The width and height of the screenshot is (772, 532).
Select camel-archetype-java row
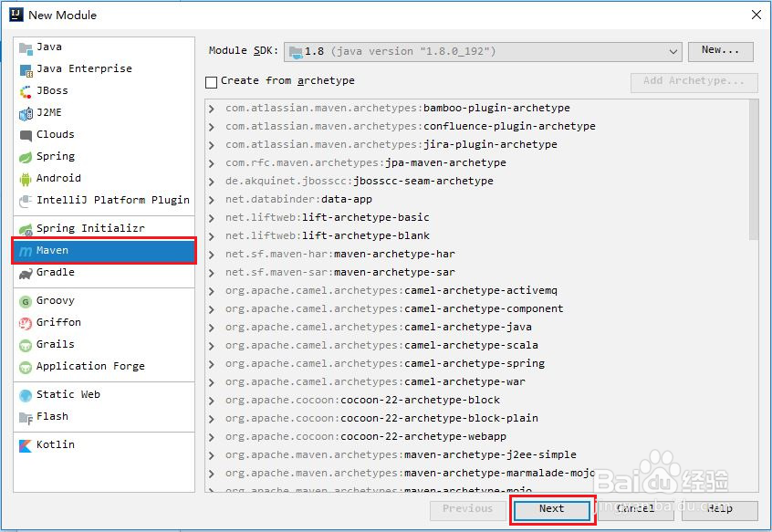[476, 327]
